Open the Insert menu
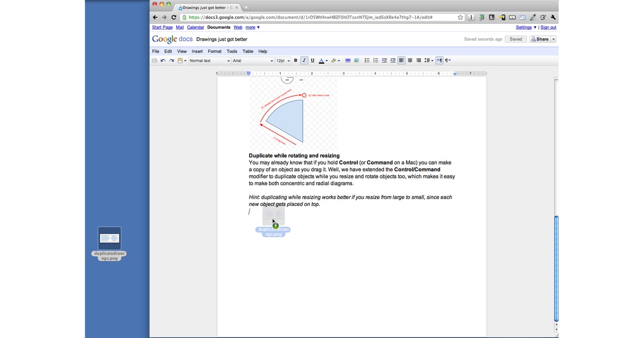This screenshot has width=644, height=338. pyautogui.click(x=197, y=52)
